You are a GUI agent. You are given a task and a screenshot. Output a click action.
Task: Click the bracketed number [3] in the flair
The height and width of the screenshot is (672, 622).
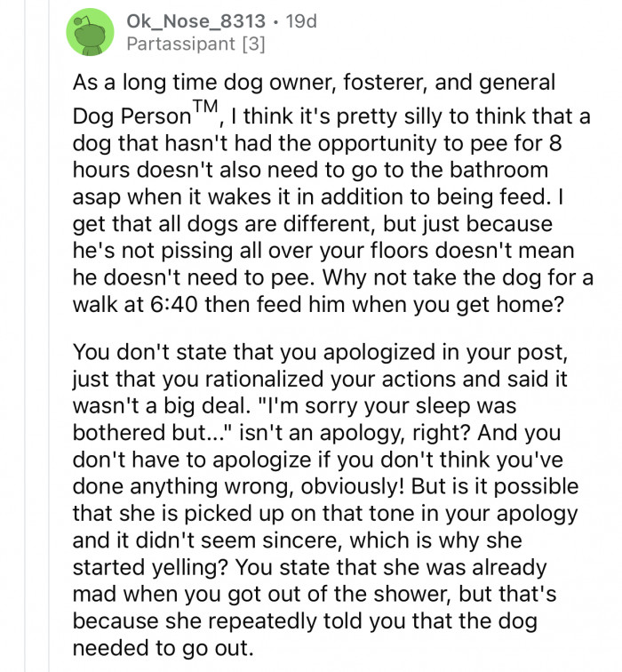coord(254,44)
